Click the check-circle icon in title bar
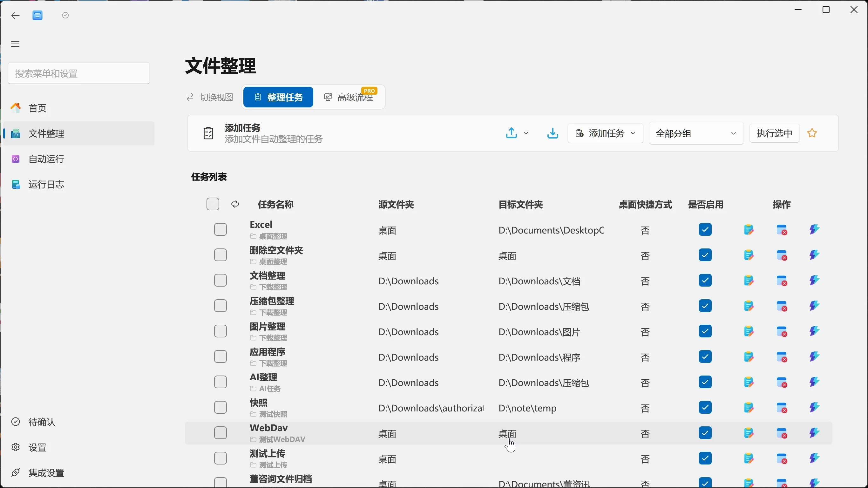The height and width of the screenshot is (488, 868). point(66,16)
